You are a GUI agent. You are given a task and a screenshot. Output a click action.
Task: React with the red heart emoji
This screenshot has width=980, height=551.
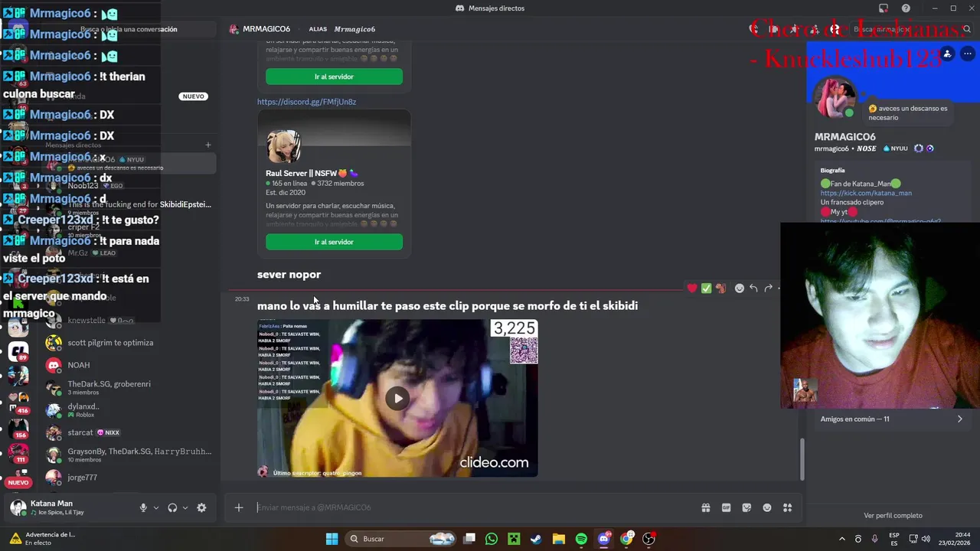click(x=692, y=288)
